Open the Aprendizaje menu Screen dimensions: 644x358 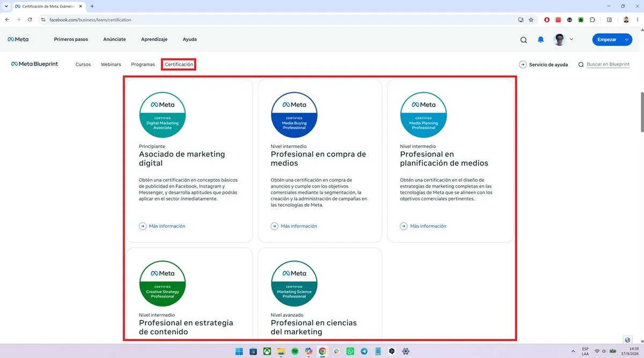point(154,39)
